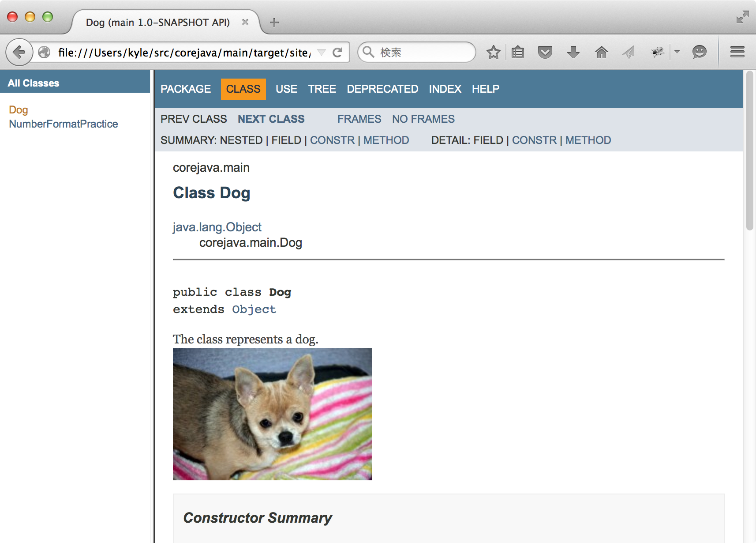Viewport: 756px width, 543px height.
Task: Click the vertical scrollbar thumb
Action: tap(749, 151)
